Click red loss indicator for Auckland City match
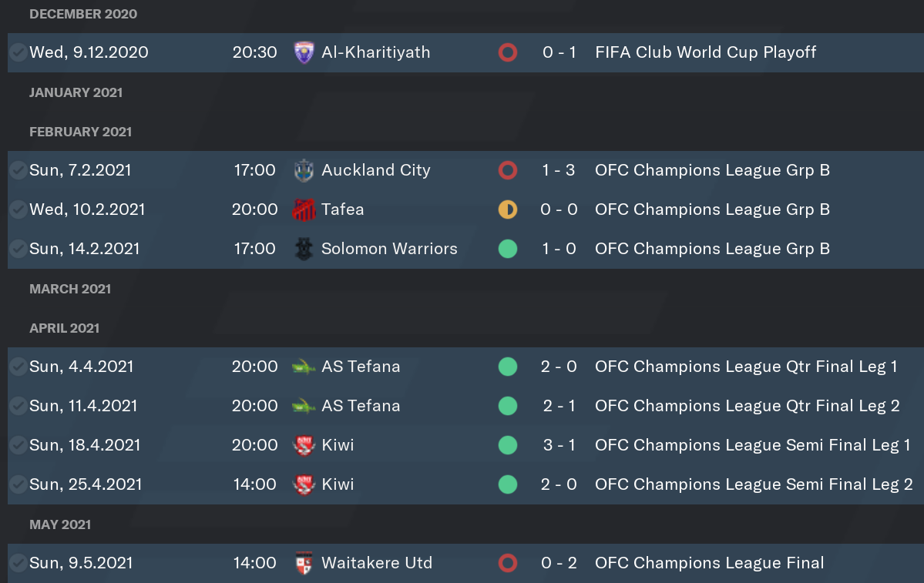924x583 pixels. [x=507, y=170]
